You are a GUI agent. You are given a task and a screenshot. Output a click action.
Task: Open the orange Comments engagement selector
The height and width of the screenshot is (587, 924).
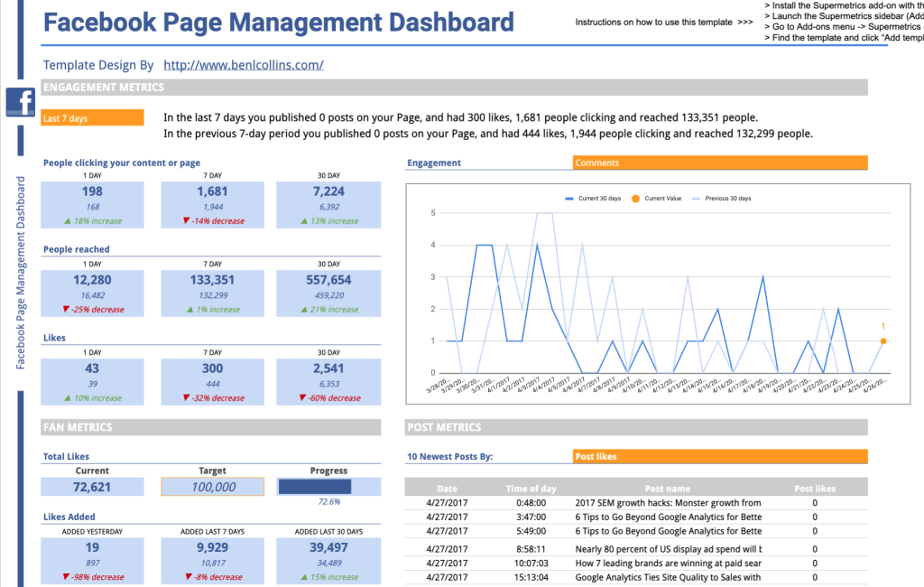pos(719,163)
